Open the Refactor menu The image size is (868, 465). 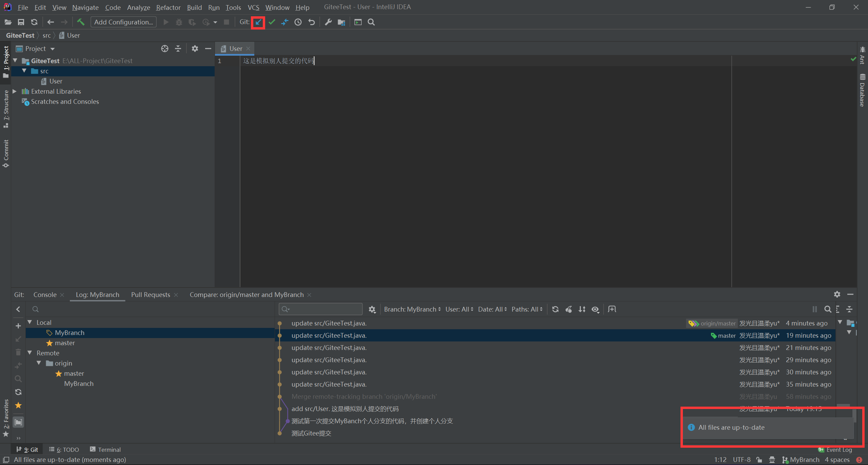point(168,7)
